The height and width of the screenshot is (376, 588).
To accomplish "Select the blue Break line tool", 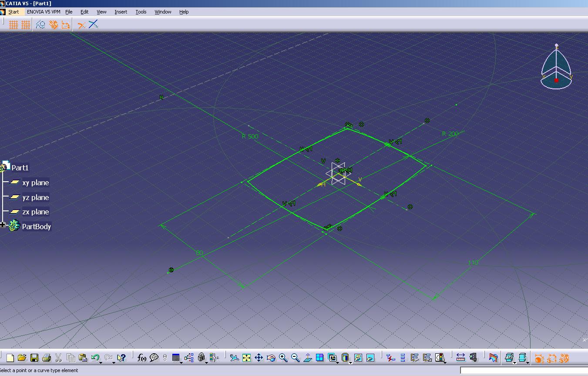I will pos(93,24).
